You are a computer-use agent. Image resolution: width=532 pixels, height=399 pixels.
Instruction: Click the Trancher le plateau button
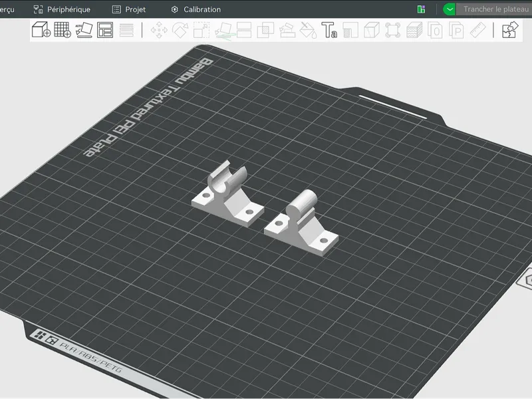(x=493, y=9)
